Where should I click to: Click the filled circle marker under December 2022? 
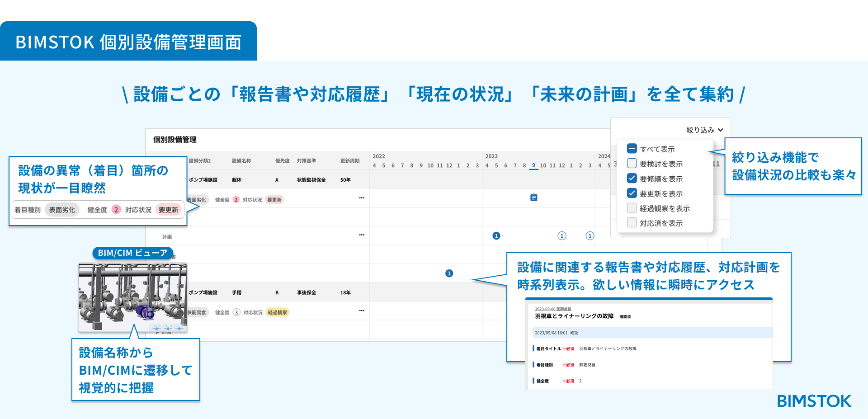click(449, 273)
